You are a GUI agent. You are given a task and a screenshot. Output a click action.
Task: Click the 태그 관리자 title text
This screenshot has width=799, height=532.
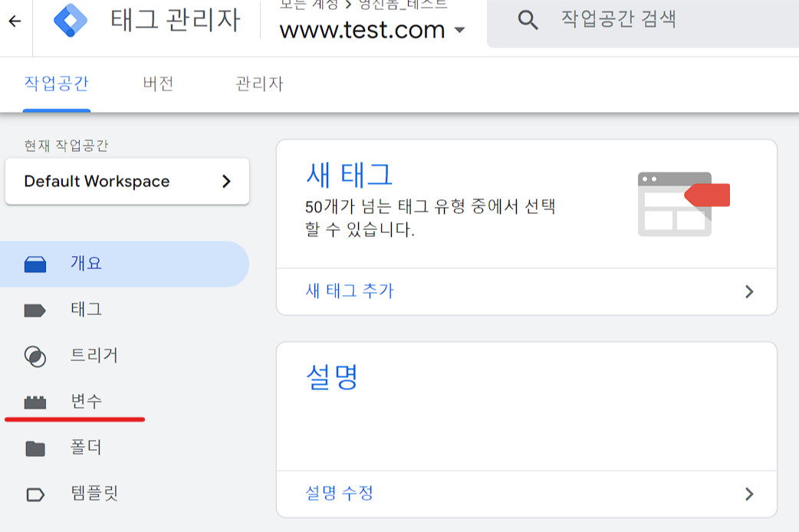[x=176, y=21]
